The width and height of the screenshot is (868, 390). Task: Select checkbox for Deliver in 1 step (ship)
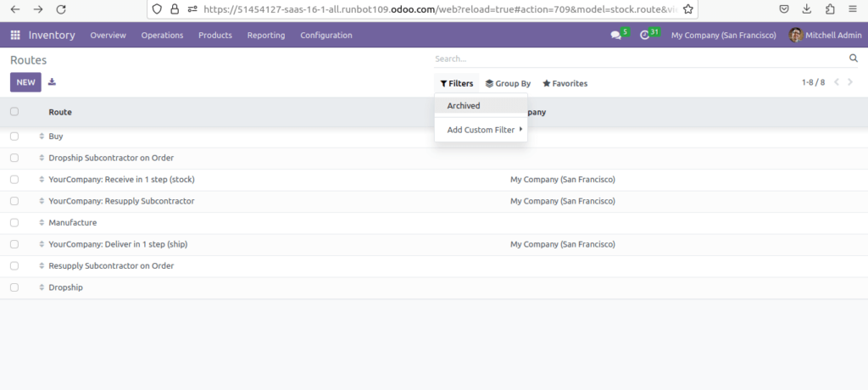tap(14, 244)
